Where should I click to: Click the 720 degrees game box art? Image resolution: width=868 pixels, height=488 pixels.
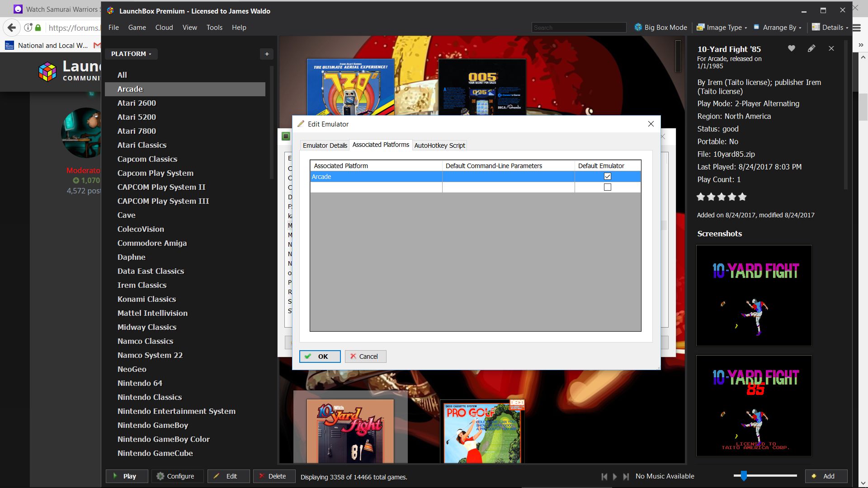(350, 87)
